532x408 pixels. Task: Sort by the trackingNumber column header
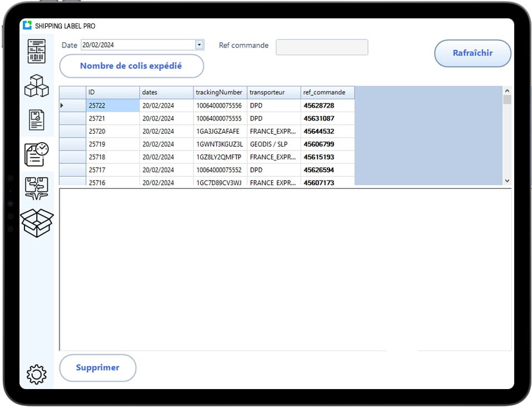219,92
